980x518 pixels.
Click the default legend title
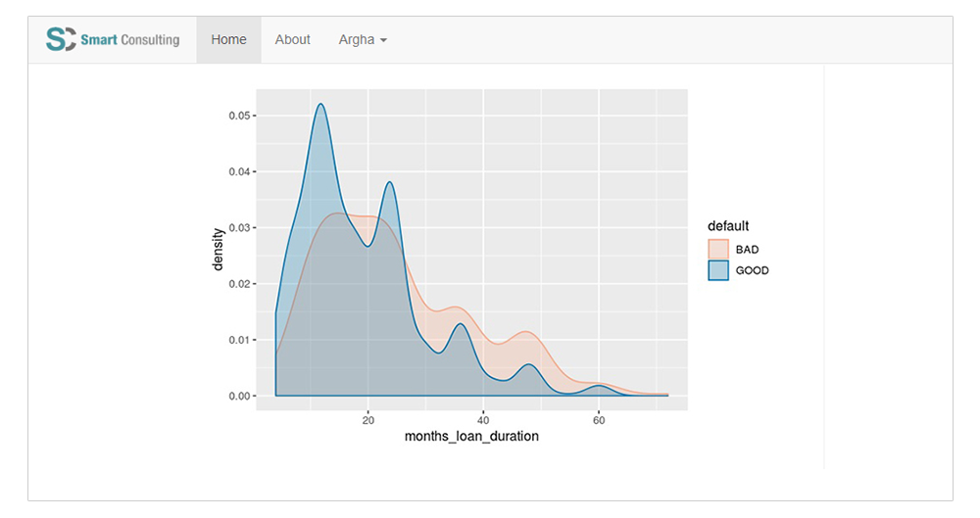click(728, 226)
